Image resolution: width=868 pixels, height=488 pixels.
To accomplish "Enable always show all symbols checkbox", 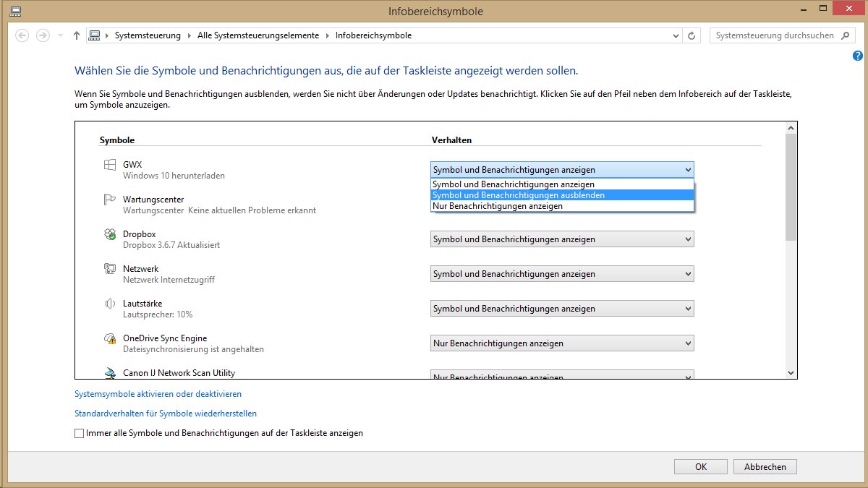I will pyautogui.click(x=79, y=434).
